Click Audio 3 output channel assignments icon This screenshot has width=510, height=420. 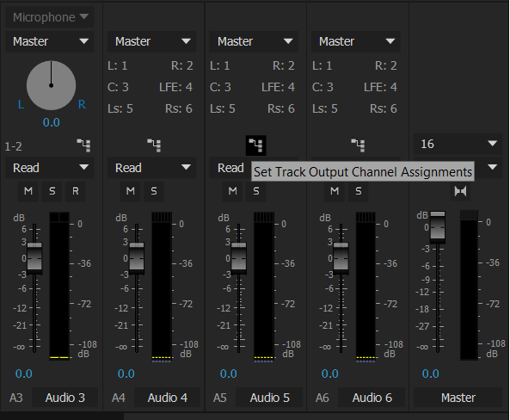click(83, 145)
